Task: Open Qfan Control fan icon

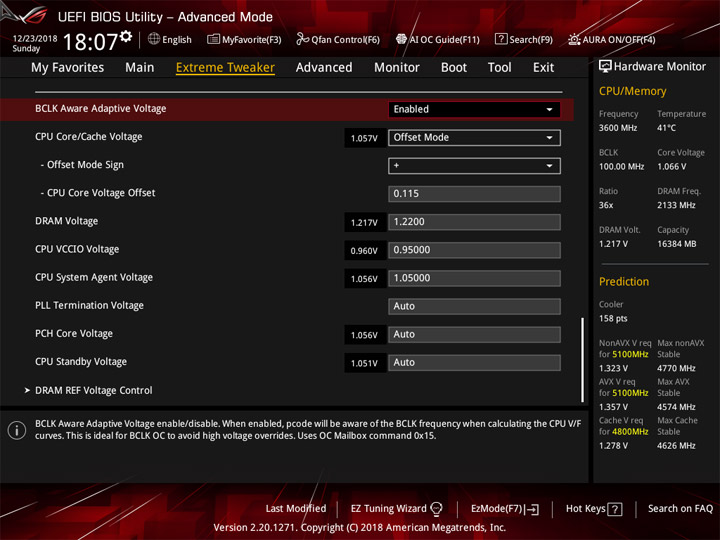Action: 302,39
